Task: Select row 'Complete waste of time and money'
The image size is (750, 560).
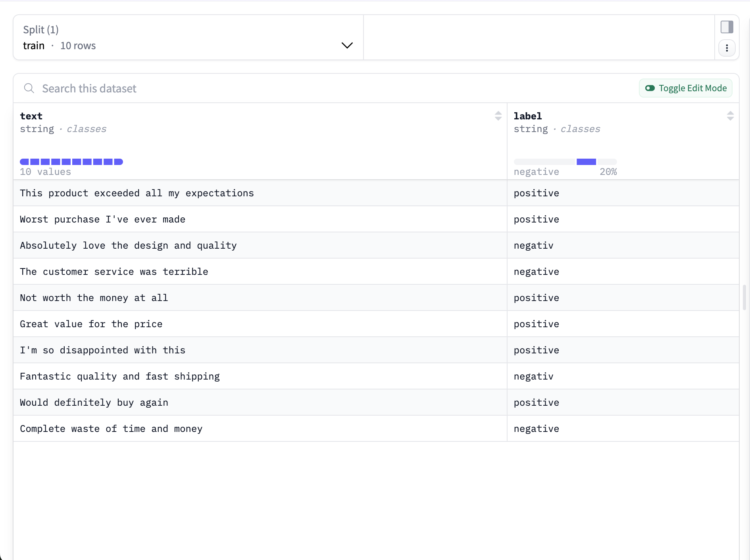Action: click(111, 428)
